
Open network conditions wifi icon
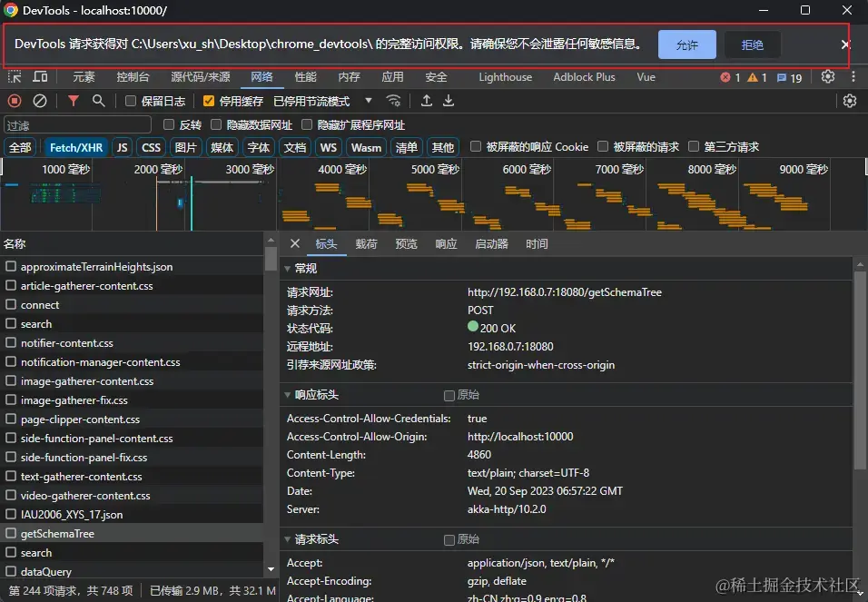pos(393,101)
